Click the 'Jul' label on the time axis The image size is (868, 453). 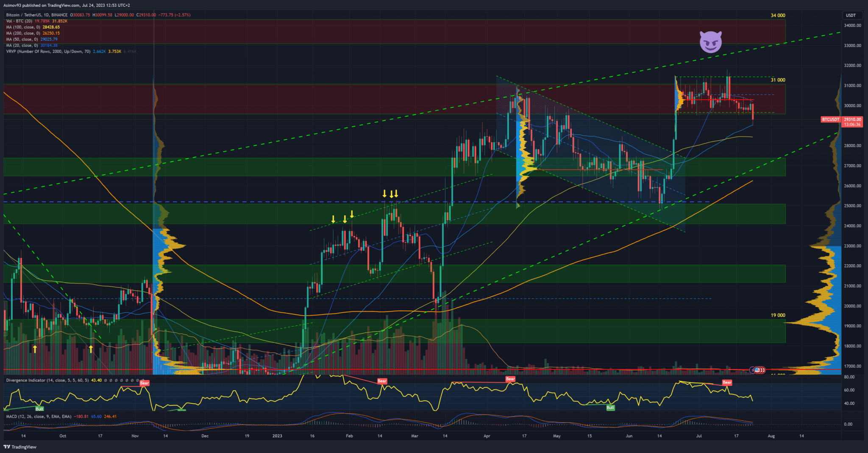699,436
